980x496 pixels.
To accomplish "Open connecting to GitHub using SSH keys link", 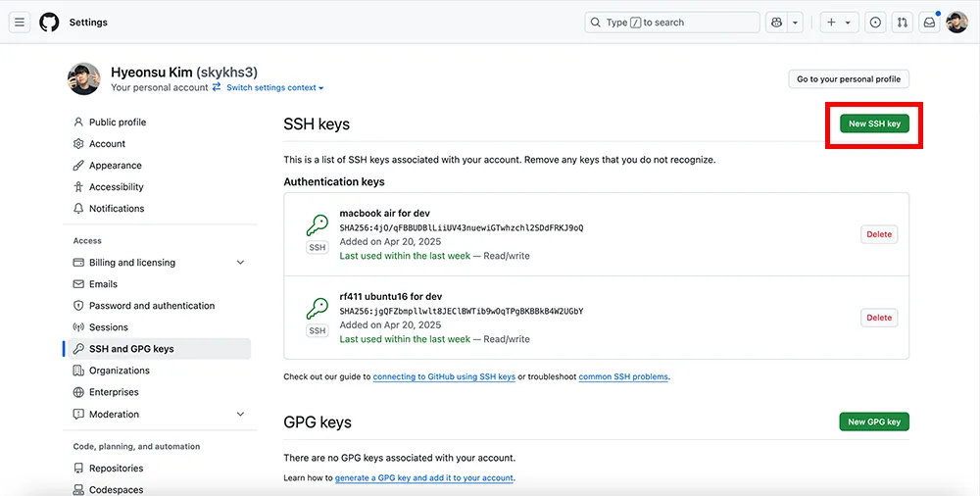I will (444, 376).
